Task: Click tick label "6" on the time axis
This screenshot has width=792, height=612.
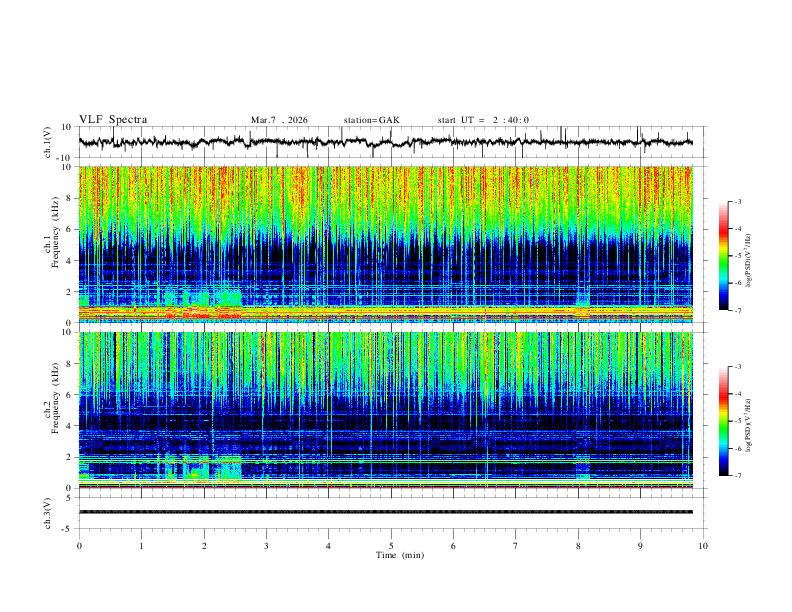Action: (x=453, y=546)
